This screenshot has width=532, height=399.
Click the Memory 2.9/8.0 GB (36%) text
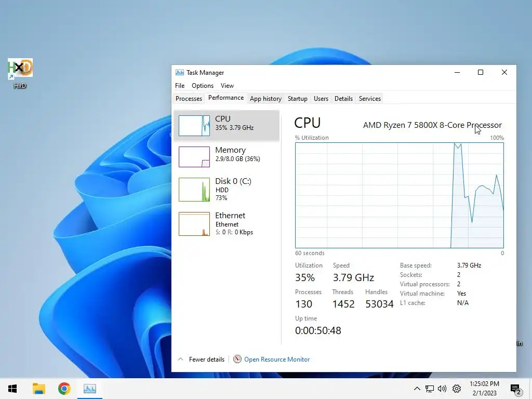pyautogui.click(x=237, y=159)
